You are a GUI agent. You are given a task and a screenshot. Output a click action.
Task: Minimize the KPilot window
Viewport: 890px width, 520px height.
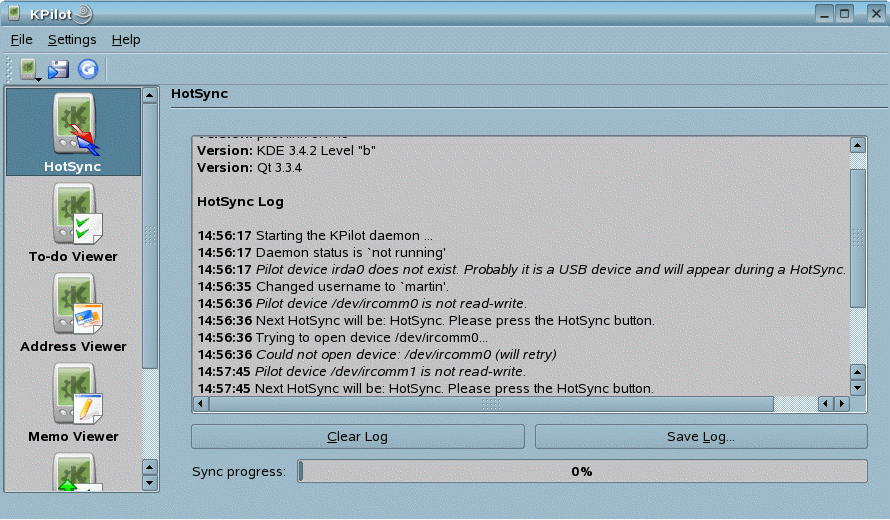[x=825, y=13]
